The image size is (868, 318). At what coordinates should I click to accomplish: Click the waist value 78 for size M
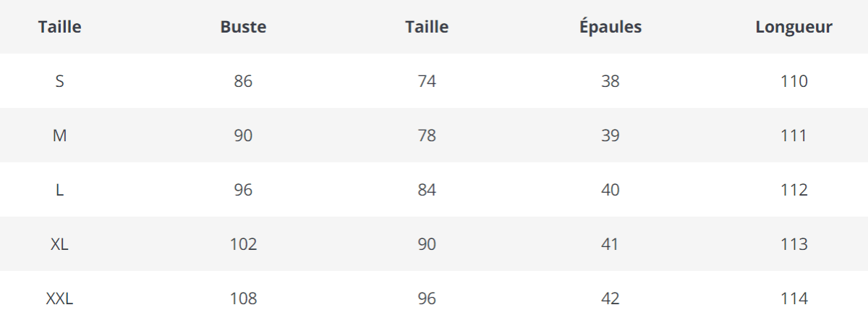tap(427, 135)
